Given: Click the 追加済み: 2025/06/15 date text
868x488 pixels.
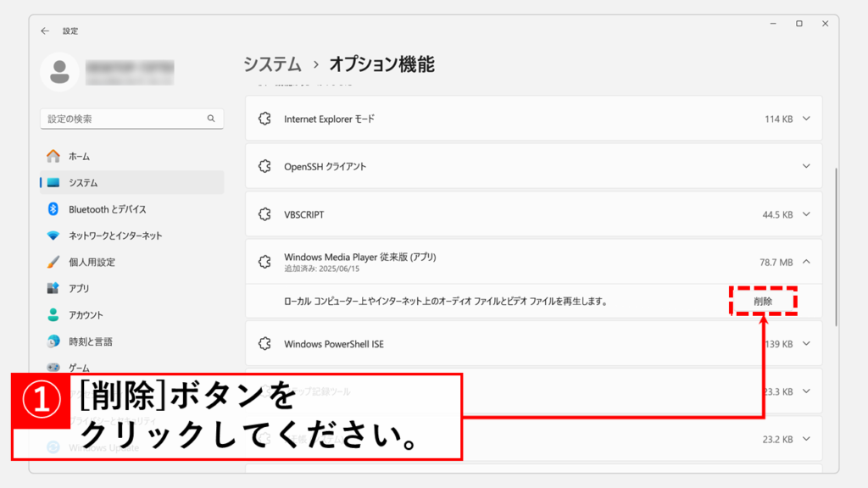Looking at the screenshot, I should (321, 269).
